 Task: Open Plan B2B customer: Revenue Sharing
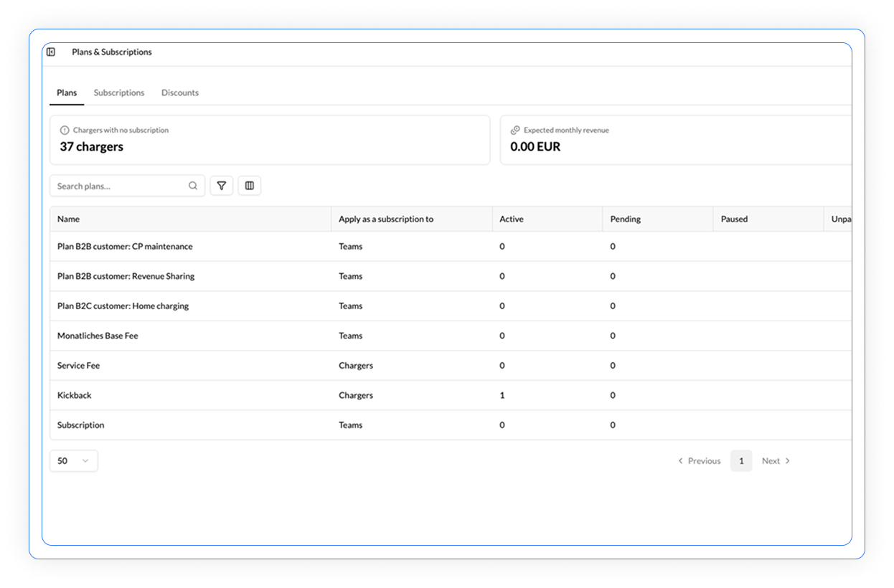click(x=126, y=276)
